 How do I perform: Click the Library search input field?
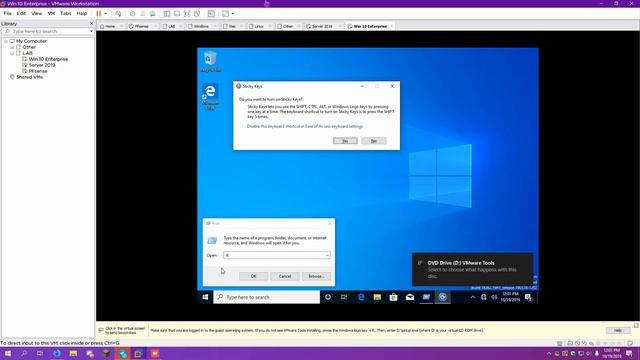click(47, 31)
